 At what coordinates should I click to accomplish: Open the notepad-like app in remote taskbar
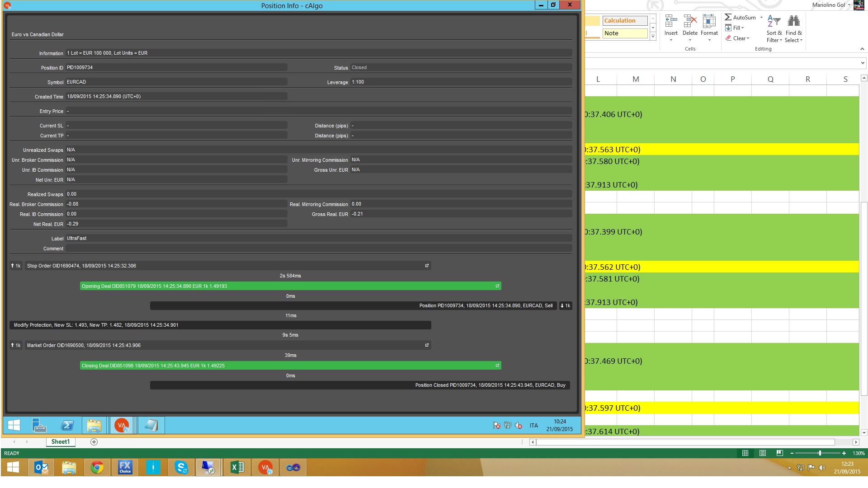[151, 425]
